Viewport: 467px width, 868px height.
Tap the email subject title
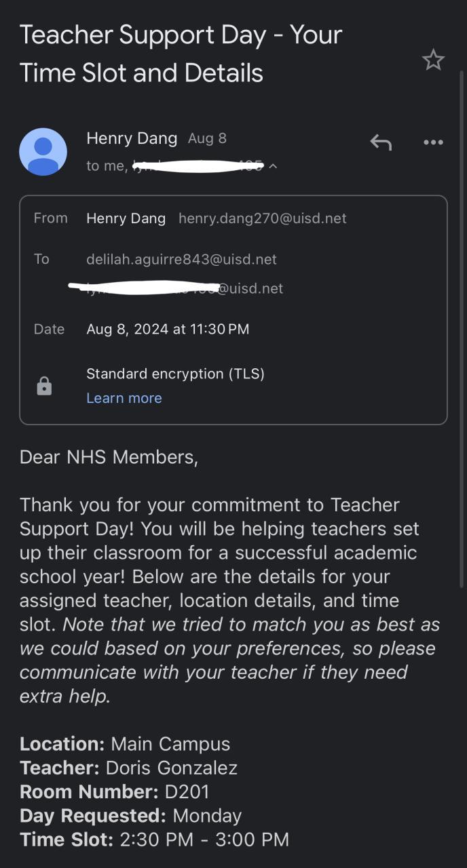click(x=181, y=54)
